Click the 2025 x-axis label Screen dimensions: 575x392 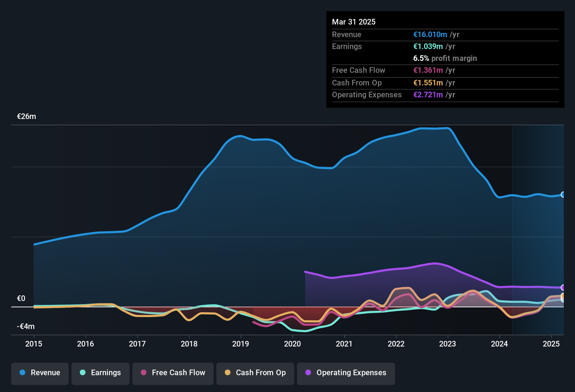551,344
